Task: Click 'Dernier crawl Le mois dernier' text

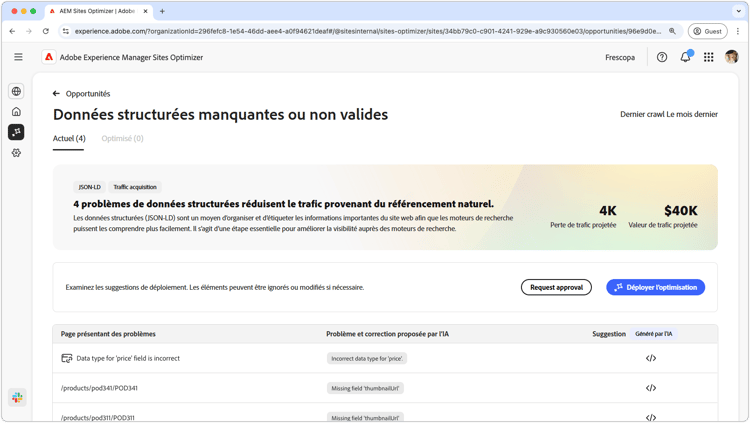Action: pyautogui.click(x=669, y=114)
